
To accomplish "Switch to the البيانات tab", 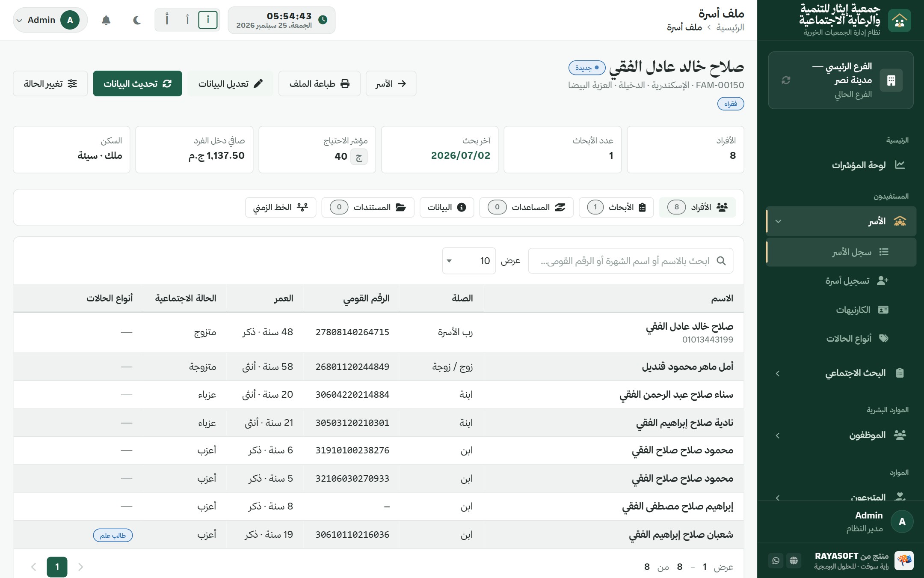I will (x=447, y=207).
